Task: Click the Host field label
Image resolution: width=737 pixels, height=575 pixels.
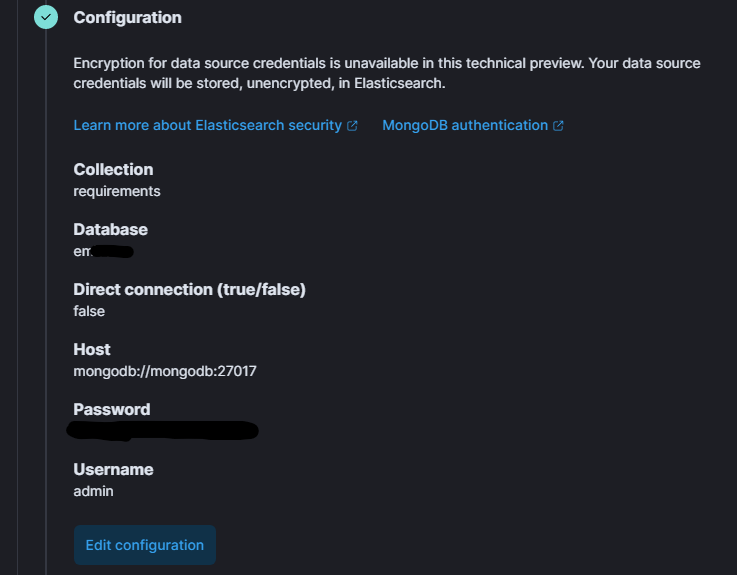Action: [x=92, y=350]
